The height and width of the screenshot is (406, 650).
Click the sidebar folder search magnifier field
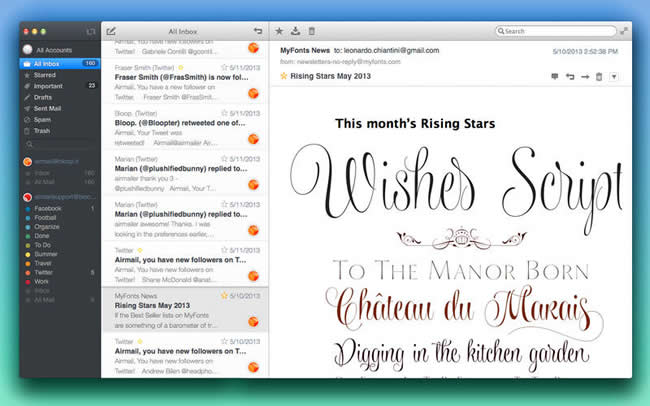[58, 144]
